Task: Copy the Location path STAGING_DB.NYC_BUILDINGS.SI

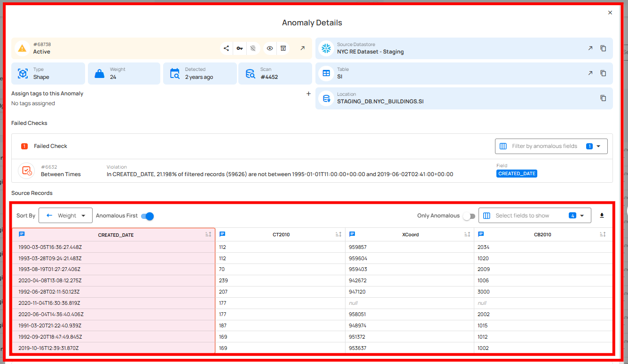Action: pos(603,98)
